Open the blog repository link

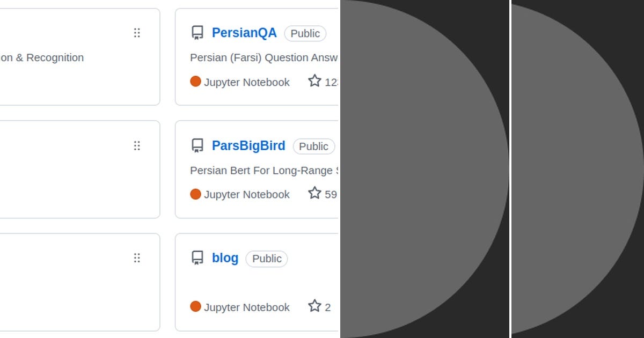225,258
